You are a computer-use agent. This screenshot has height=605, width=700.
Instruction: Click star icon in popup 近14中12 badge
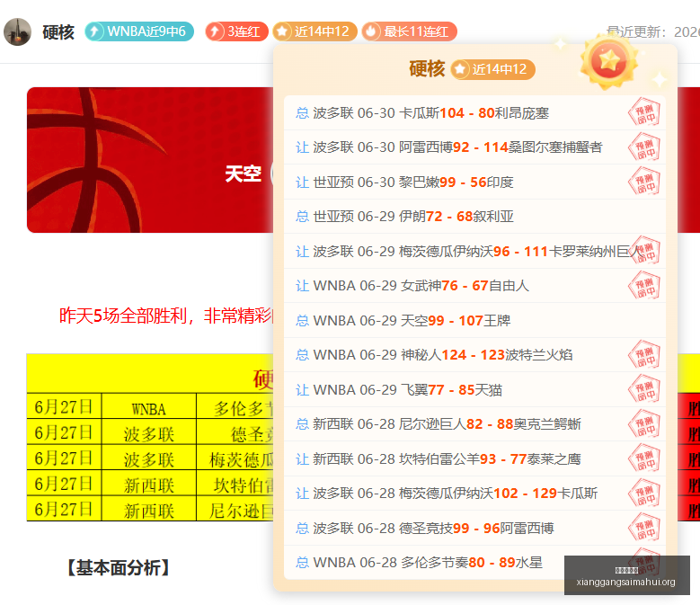click(460, 69)
